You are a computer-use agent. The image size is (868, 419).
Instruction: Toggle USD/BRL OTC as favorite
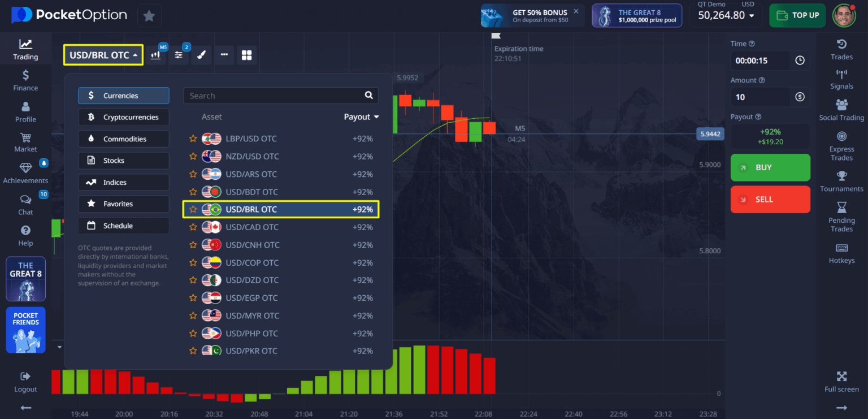[193, 209]
